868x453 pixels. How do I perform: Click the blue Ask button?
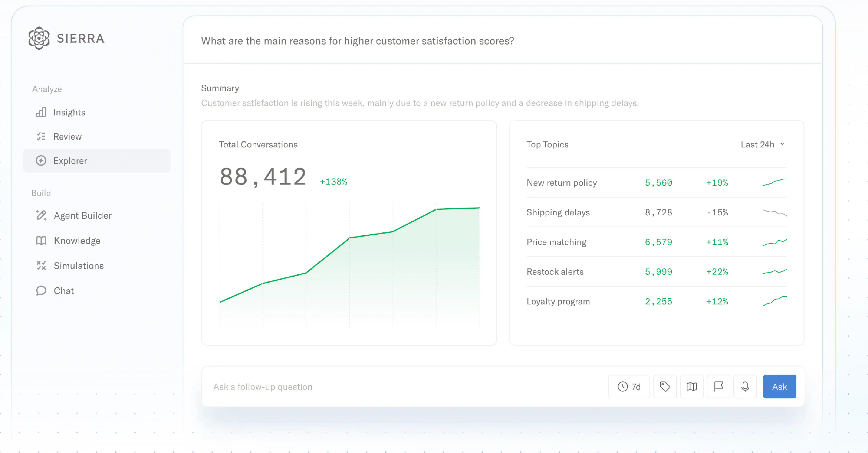pyautogui.click(x=779, y=387)
